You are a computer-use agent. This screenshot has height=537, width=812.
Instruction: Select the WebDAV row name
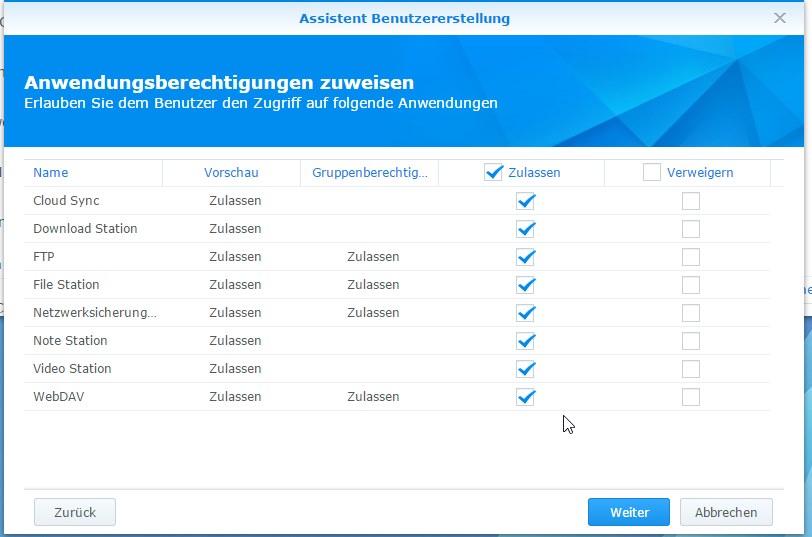(56, 397)
